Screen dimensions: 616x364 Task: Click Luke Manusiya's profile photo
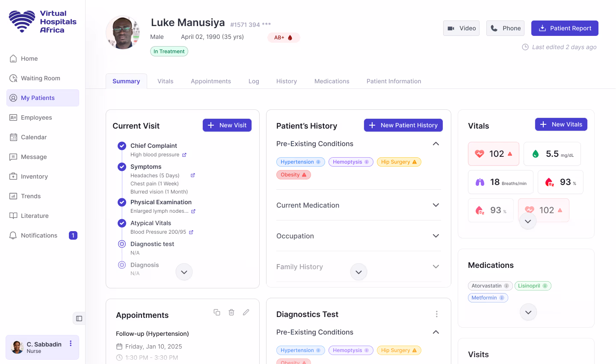click(123, 32)
